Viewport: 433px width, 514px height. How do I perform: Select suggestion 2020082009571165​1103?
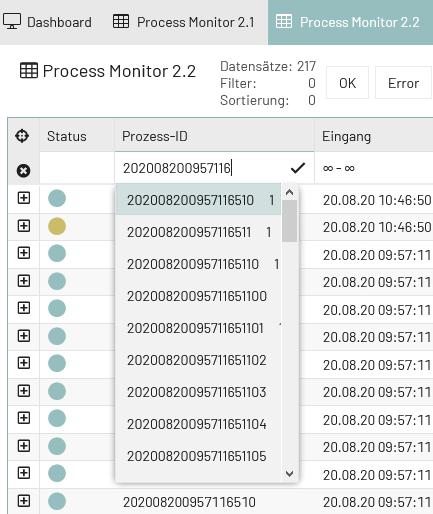(x=198, y=392)
